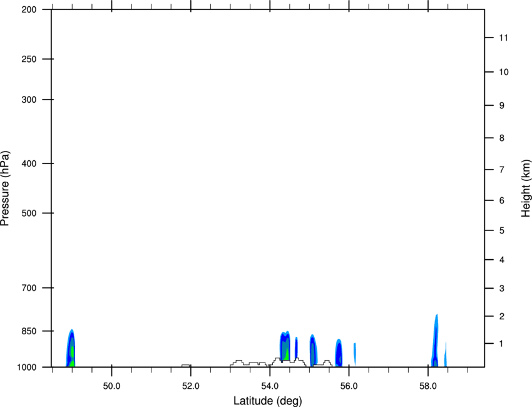Click the 400 pressure tick label
The height and width of the screenshot is (407, 532).
coord(29,163)
